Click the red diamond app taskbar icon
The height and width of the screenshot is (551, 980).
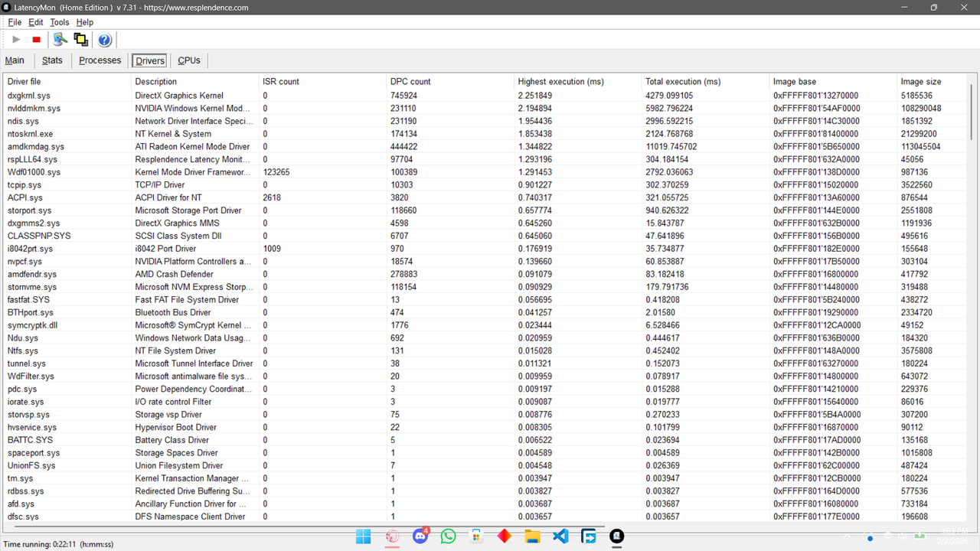click(x=505, y=536)
